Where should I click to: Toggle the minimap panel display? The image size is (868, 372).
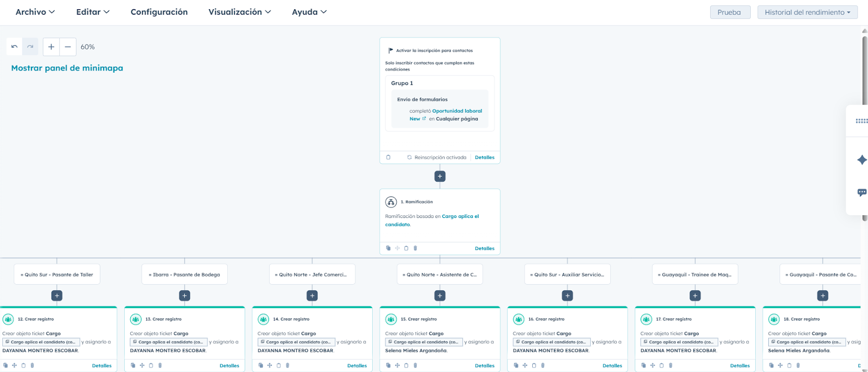pyautogui.click(x=67, y=68)
